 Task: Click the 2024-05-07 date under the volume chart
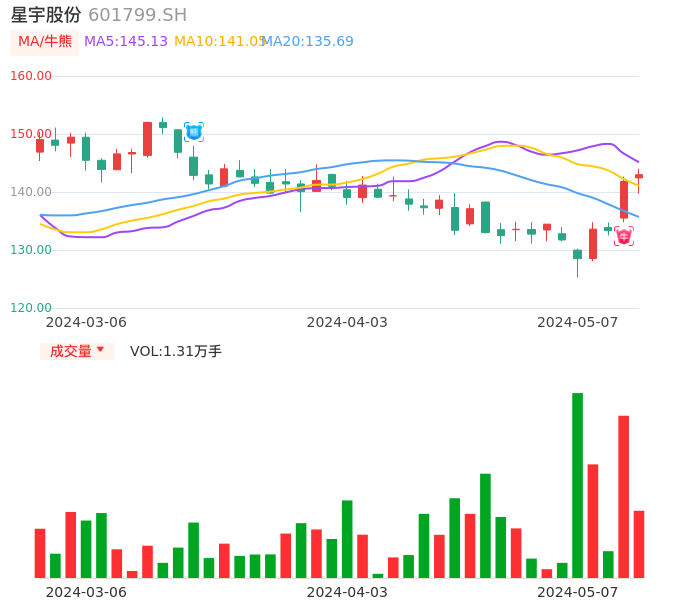(578, 592)
